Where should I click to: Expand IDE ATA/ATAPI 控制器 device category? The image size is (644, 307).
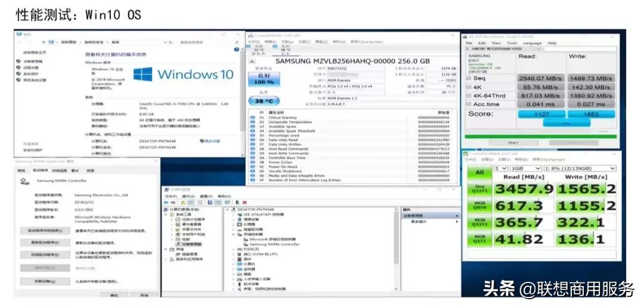234,214
